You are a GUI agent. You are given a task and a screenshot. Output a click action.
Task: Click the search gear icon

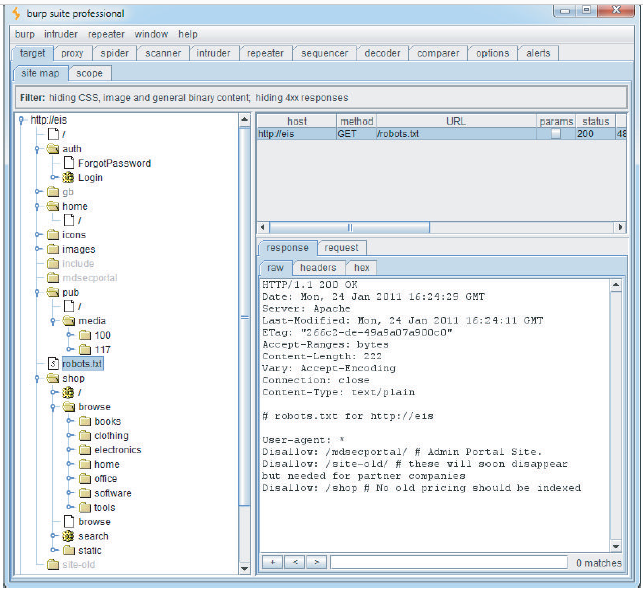coord(68,536)
